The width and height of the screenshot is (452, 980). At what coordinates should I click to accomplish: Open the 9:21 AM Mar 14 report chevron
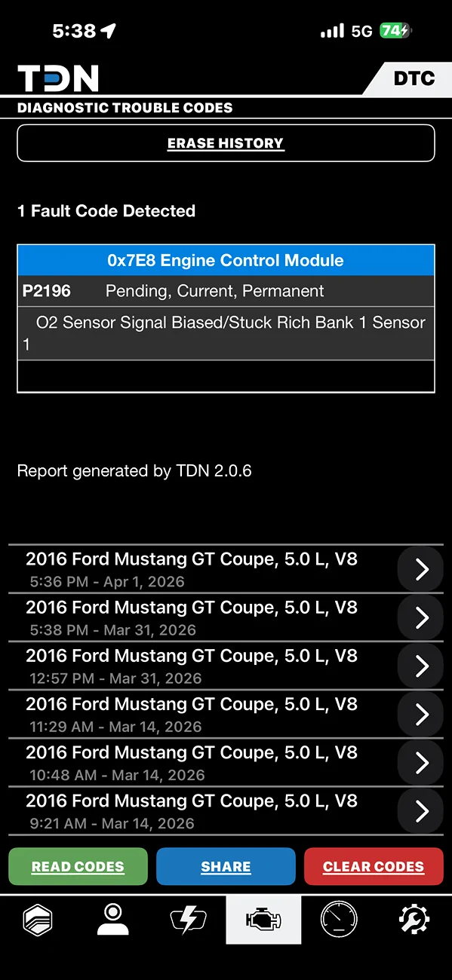(x=422, y=811)
